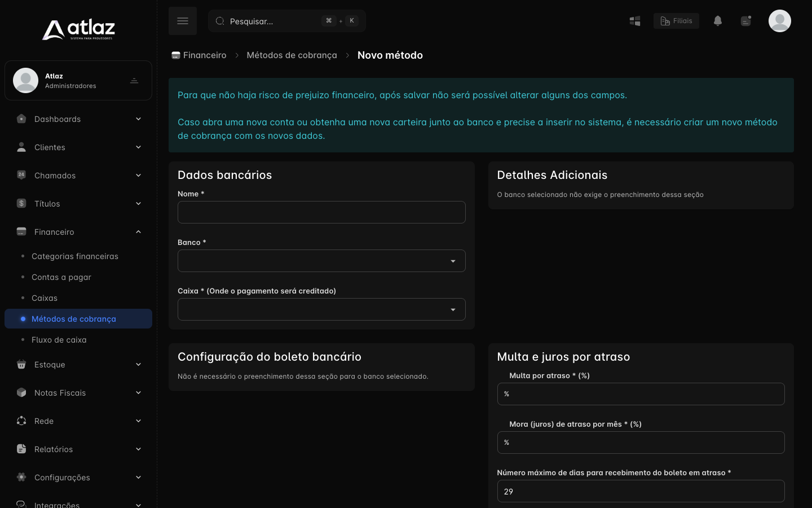Expand the Dashboards chevron

(x=138, y=119)
